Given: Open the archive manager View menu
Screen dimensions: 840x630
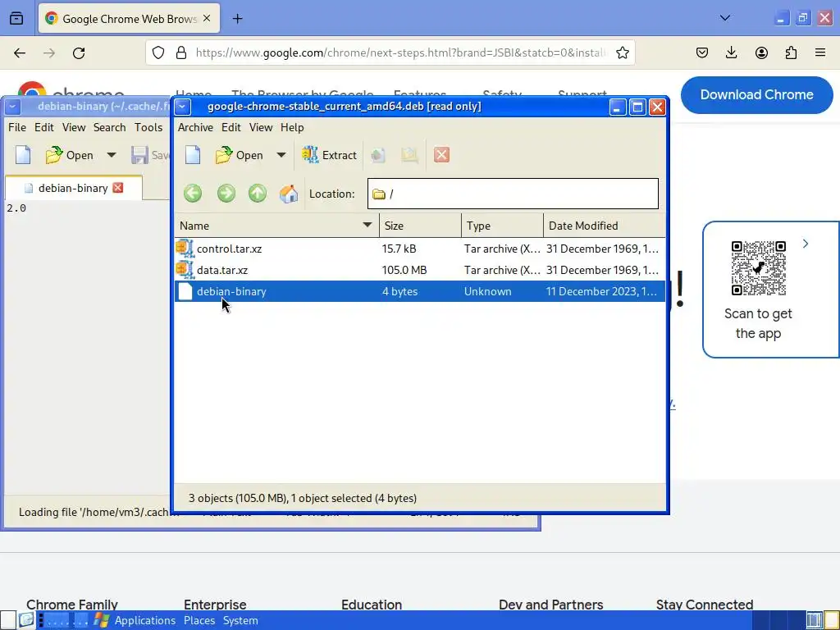Looking at the screenshot, I should click(261, 127).
